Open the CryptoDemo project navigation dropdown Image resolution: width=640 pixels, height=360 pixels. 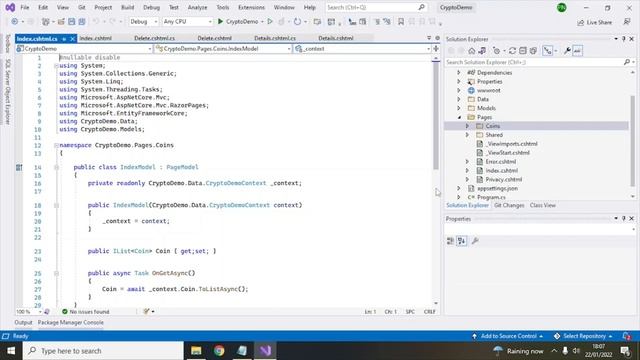tap(84, 49)
